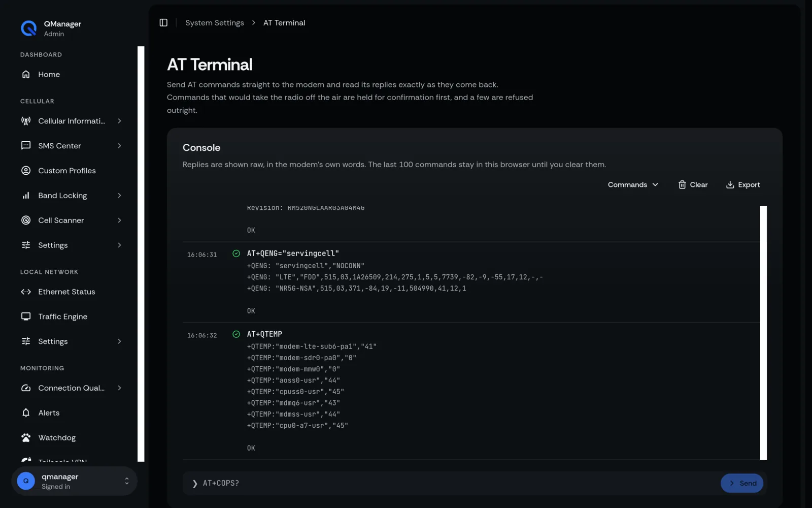Click the AT+QTEMP command line
The image size is (812, 508).
pos(264,334)
